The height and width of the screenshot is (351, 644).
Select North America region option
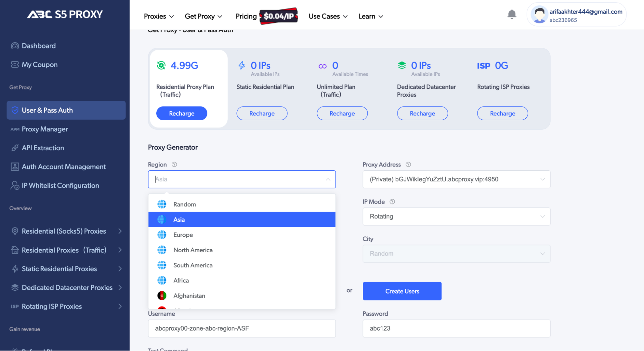[x=242, y=250]
